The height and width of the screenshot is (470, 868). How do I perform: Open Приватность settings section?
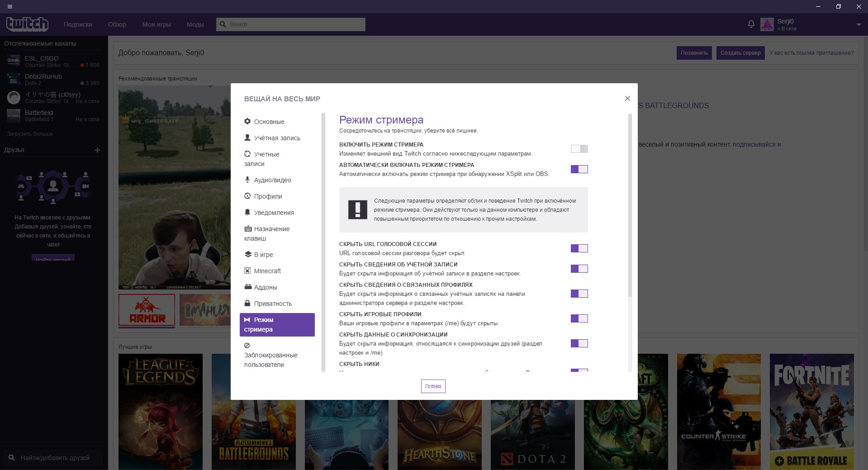tap(277, 304)
